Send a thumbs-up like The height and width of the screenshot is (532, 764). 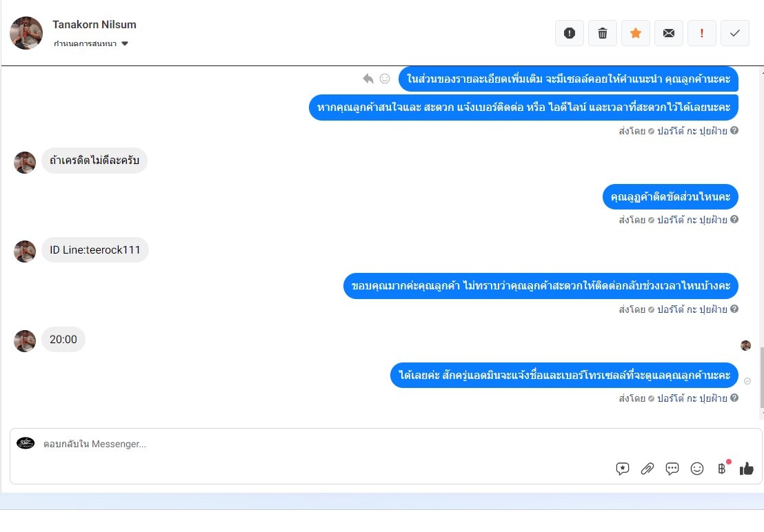click(747, 468)
